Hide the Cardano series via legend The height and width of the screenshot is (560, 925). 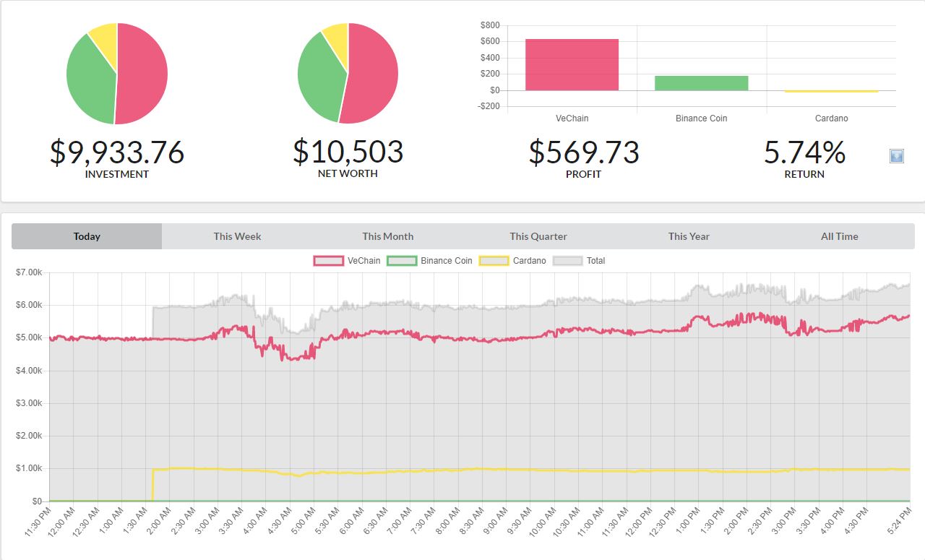click(x=513, y=261)
